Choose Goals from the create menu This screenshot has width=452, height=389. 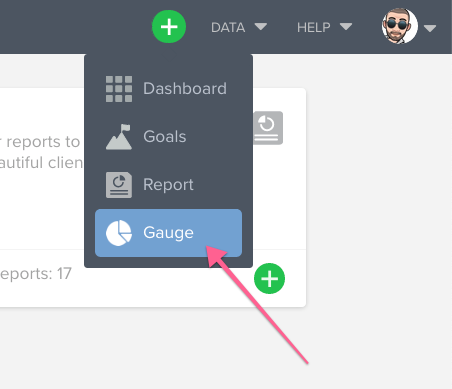tap(168, 137)
